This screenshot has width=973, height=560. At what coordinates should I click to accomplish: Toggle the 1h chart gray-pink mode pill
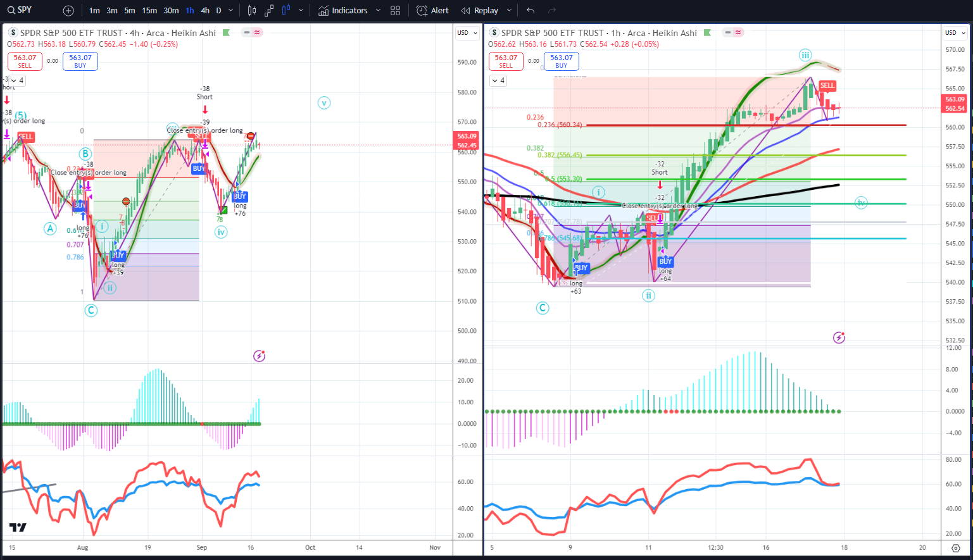(x=733, y=33)
